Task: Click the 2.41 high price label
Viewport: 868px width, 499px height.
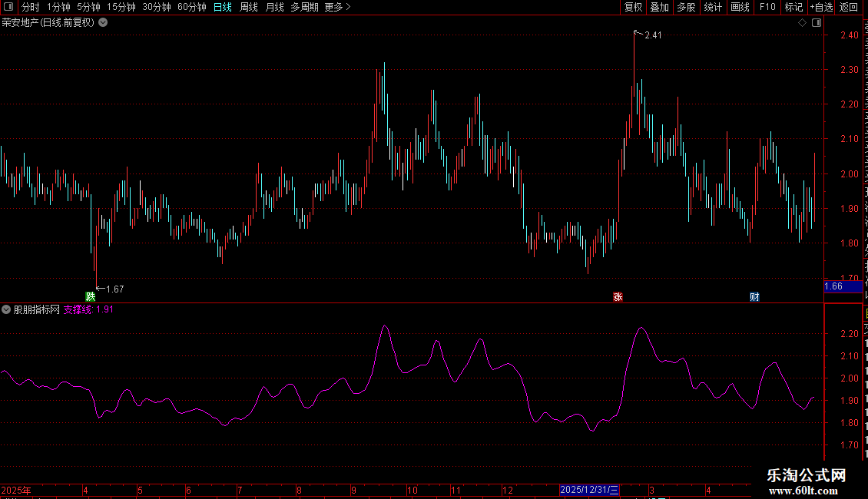Action: click(x=653, y=35)
